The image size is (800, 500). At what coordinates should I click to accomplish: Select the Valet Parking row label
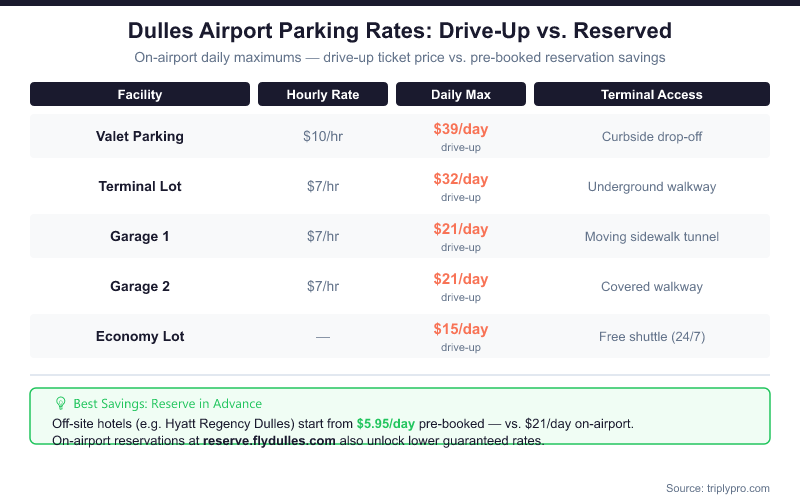point(140,136)
